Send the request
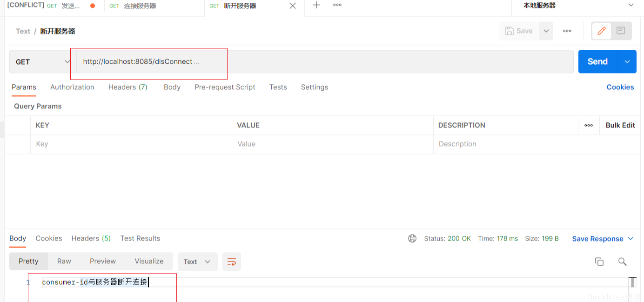The width and height of the screenshot is (644, 302). coord(597,62)
